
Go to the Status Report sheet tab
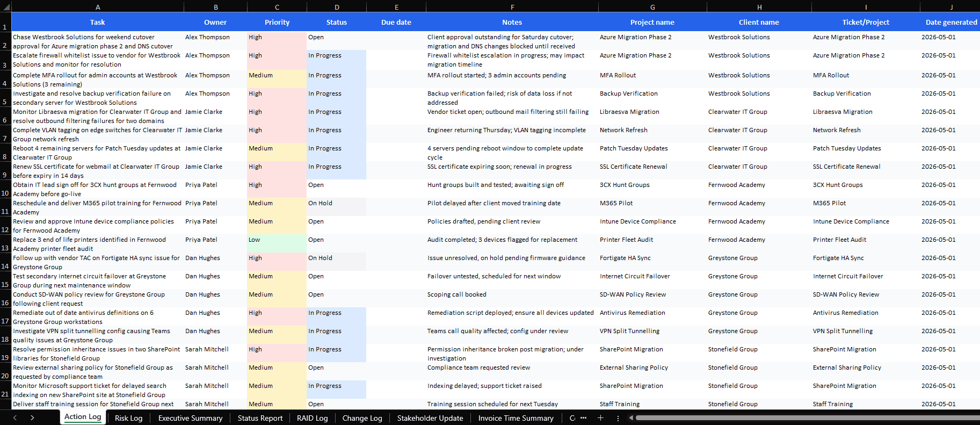(260, 418)
